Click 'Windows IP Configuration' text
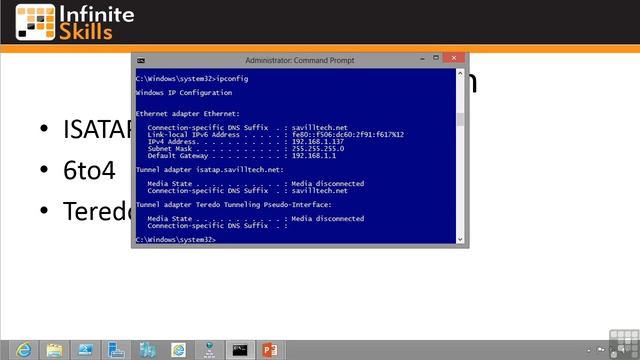 pyautogui.click(x=184, y=93)
